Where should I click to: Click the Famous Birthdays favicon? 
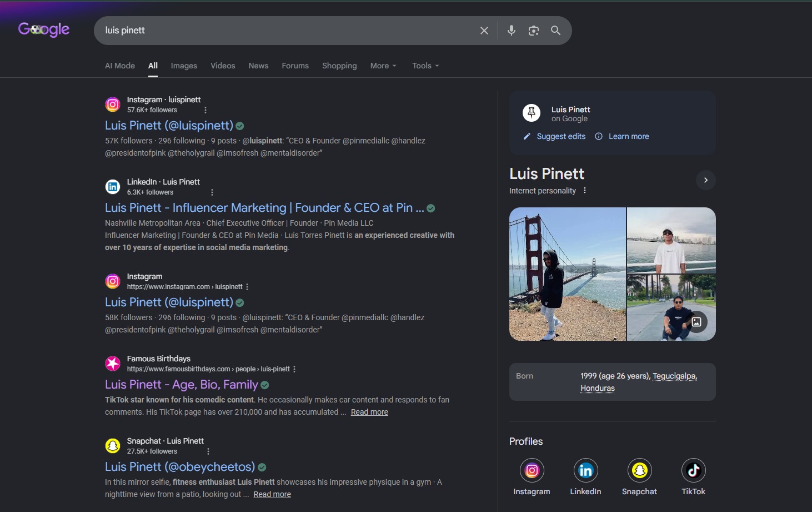tap(113, 364)
